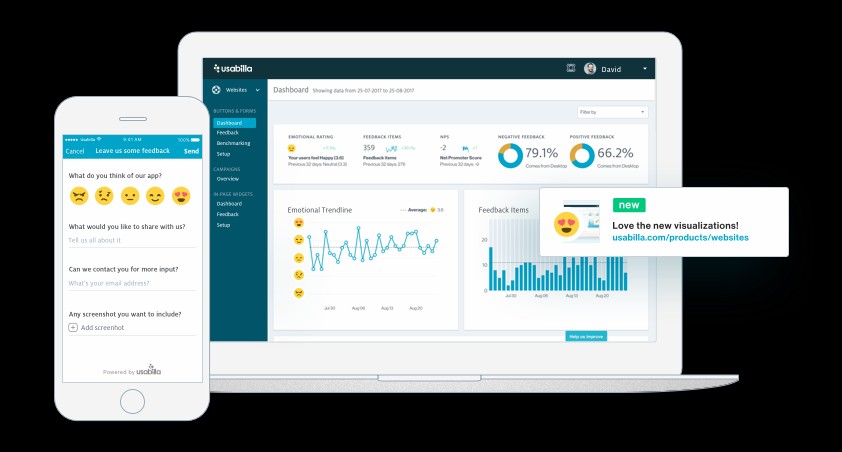The height and width of the screenshot is (452, 842).
Task: Tap Cancel in the feedback form
Action: pos(75,151)
